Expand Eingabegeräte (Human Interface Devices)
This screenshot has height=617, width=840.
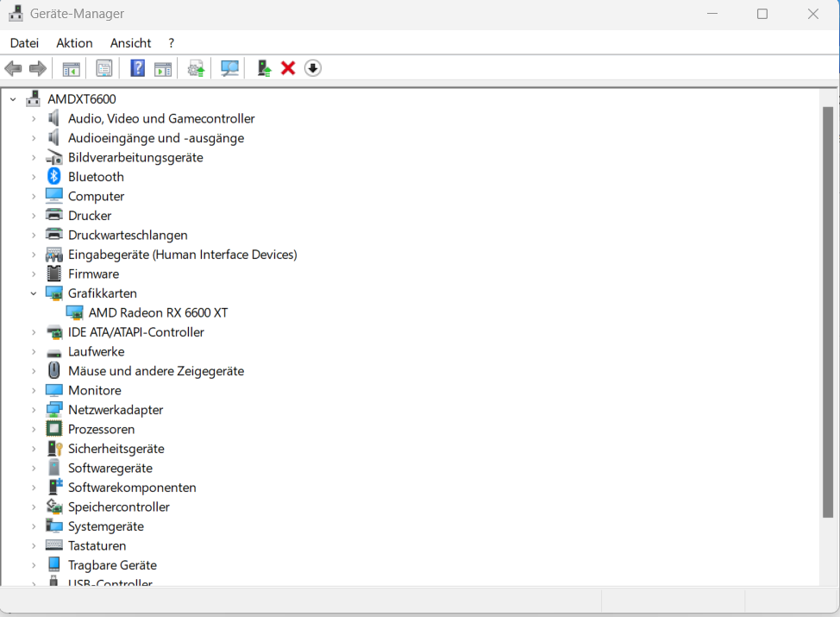[x=34, y=255]
